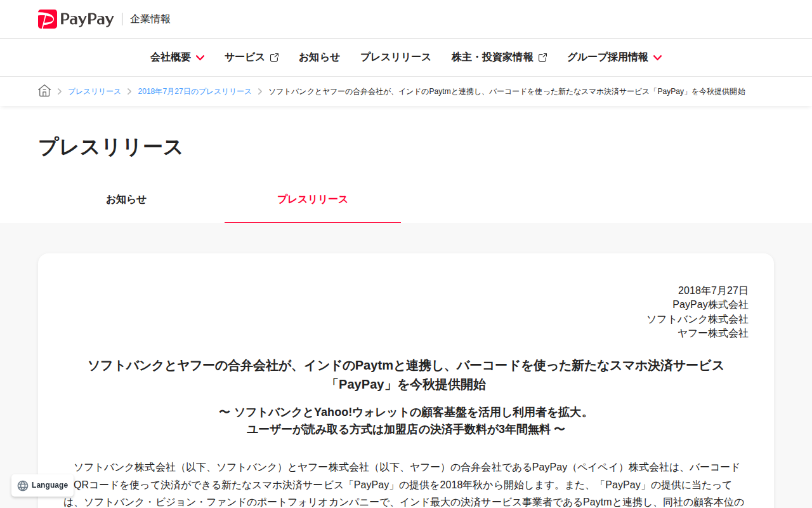The width and height of the screenshot is (812, 508).
Task: Click the PayPay logo
Action: coord(76,19)
